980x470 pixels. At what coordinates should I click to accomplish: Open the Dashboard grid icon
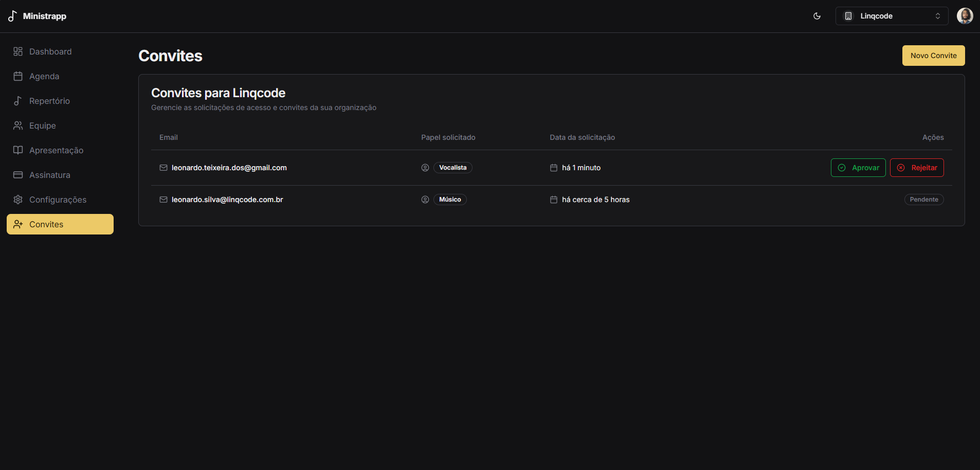18,51
